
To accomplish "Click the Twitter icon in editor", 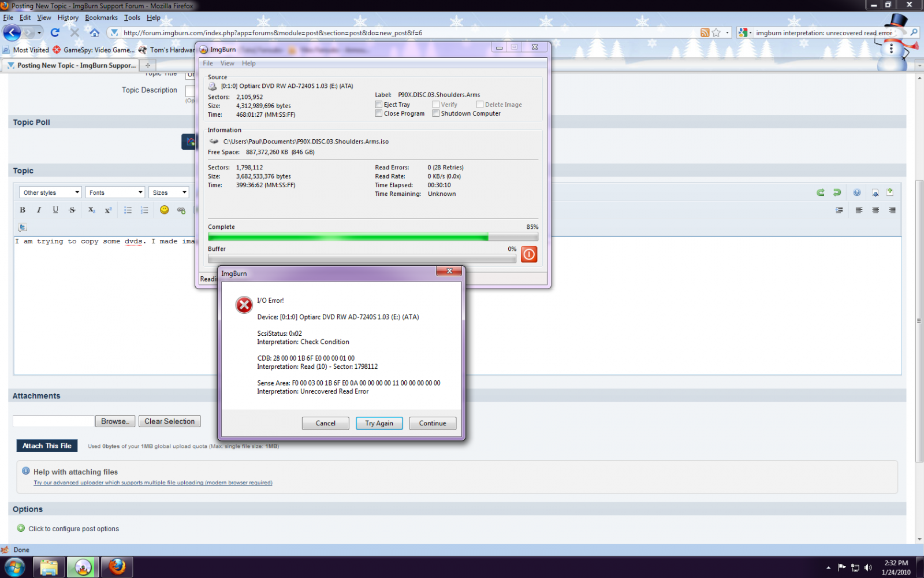I will [x=23, y=227].
